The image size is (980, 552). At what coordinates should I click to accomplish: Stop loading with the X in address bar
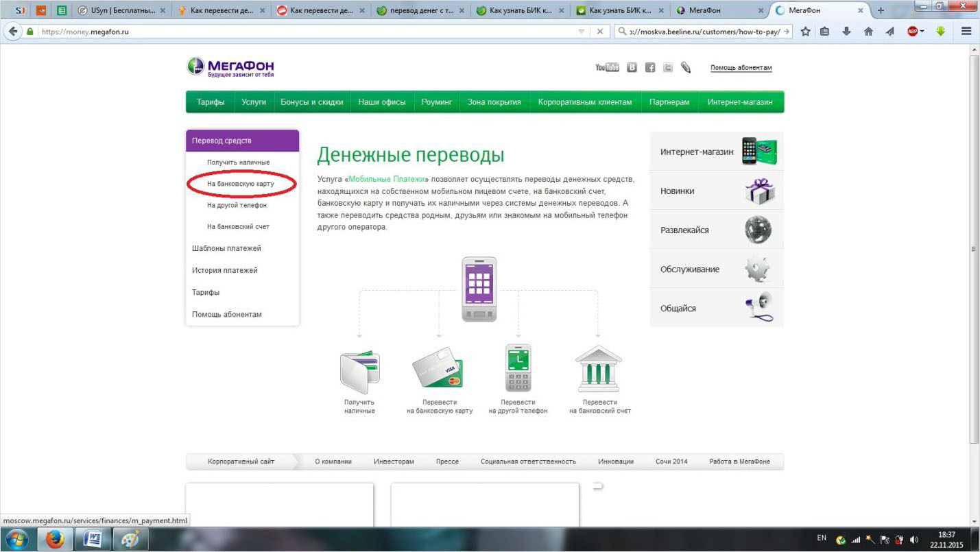point(600,32)
